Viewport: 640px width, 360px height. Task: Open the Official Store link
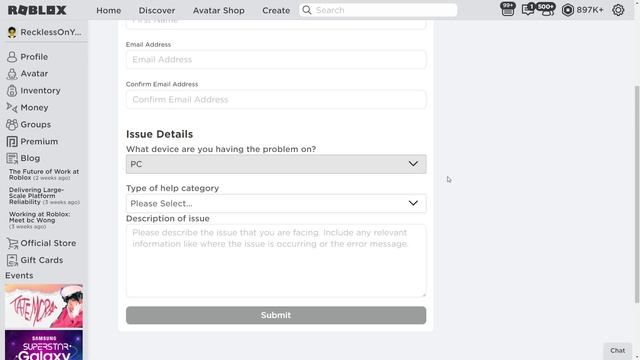click(x=48, y=243)
